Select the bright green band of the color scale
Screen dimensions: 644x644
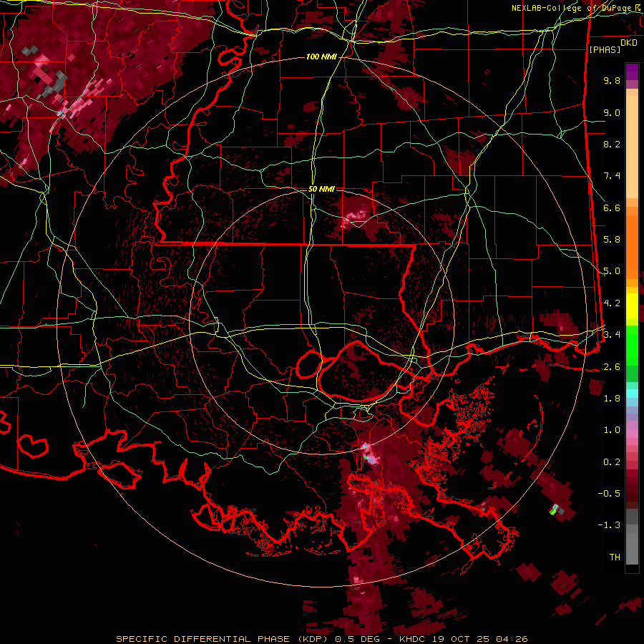[632, 345]
